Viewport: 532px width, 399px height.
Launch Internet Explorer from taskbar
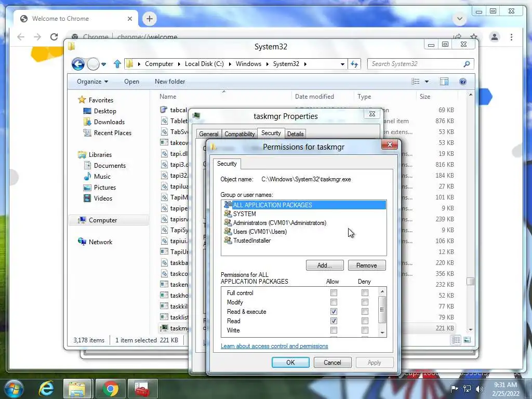point(46,389)
